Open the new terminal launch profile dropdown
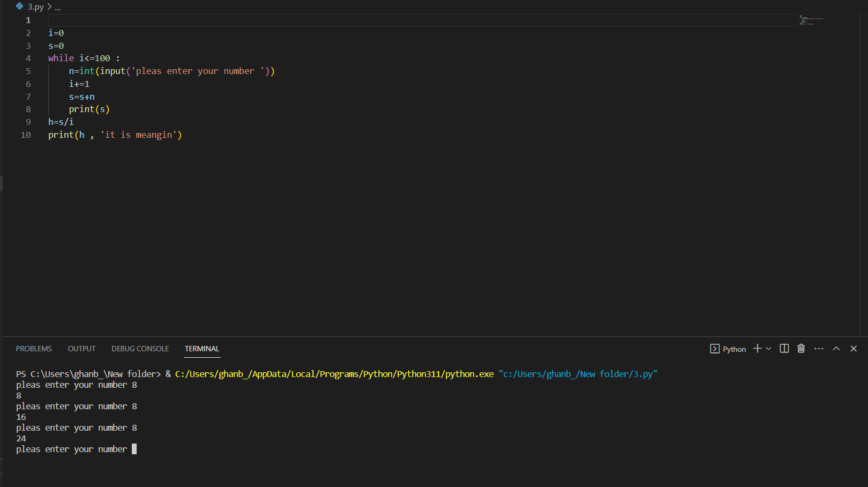This screenshot has width=868, height=487. point(768,349)
